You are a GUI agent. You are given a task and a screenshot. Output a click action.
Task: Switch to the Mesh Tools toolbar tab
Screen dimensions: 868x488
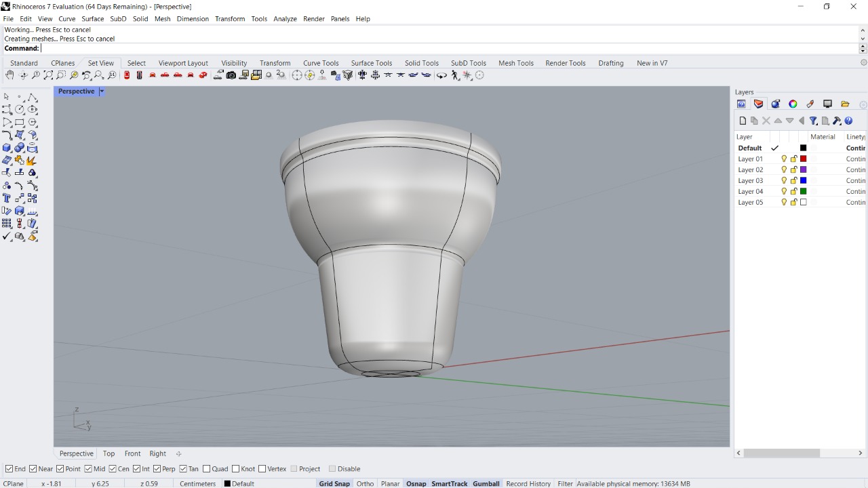coord(516,63)
